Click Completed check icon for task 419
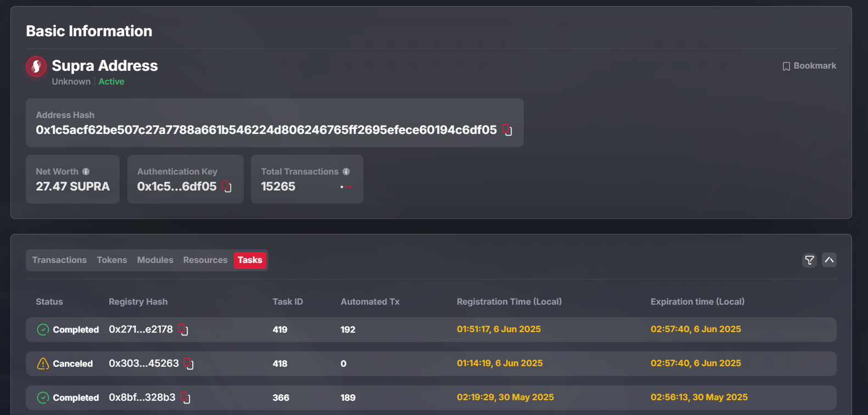This screenshot has height=415, width=868. 43,330
